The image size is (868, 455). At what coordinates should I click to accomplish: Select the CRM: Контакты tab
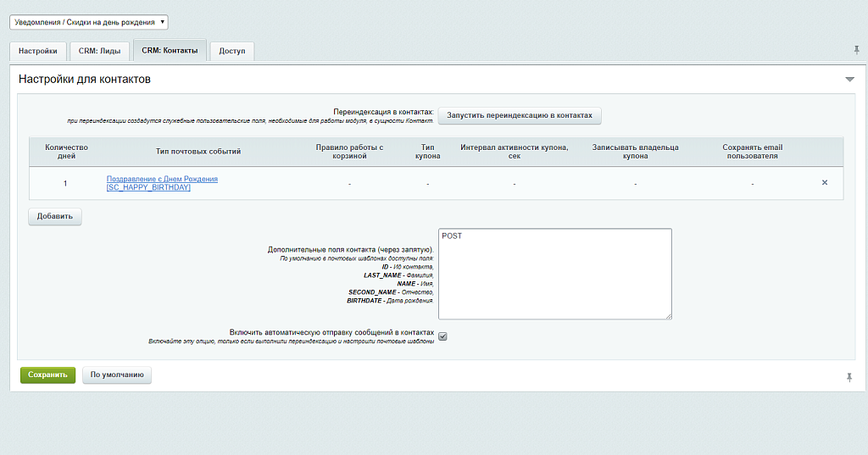pos(170,51)
